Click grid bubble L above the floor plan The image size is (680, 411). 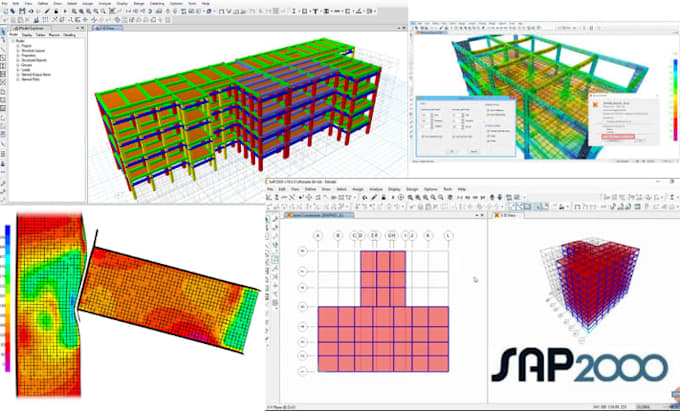click(448, 235)
